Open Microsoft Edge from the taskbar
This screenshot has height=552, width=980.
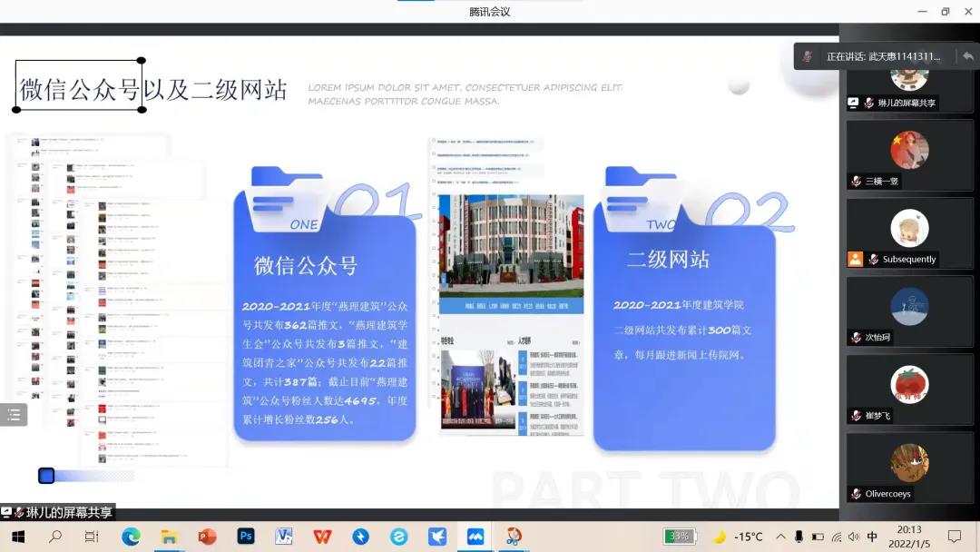tap(131, 537)
